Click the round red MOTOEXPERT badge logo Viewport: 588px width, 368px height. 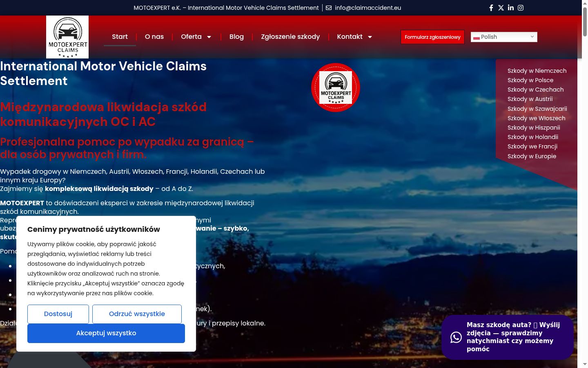[336, 88]
